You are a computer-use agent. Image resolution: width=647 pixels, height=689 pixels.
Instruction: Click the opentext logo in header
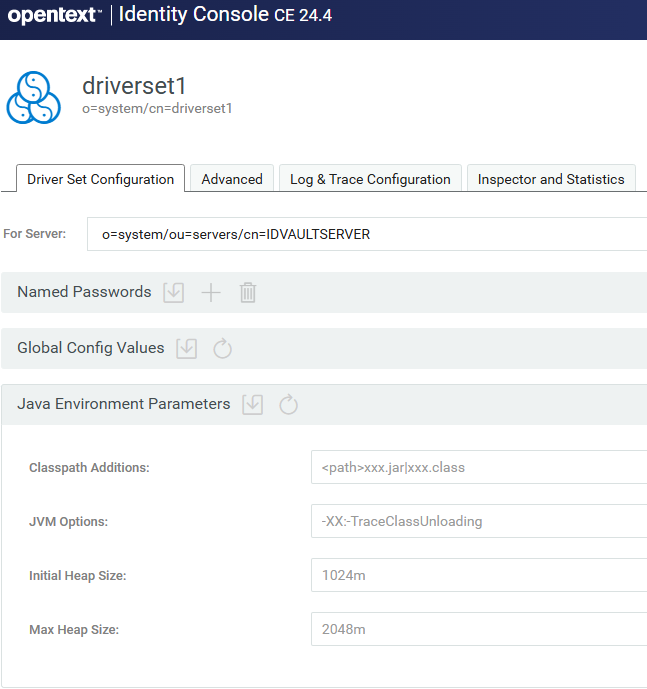[x=55, y=15]
